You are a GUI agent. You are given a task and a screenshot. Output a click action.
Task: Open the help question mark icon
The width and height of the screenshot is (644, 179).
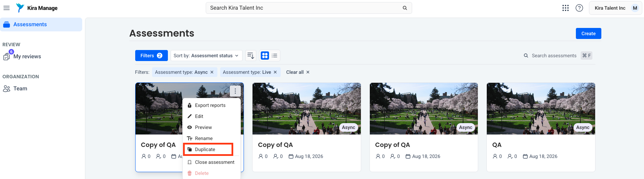click(579, 8)
